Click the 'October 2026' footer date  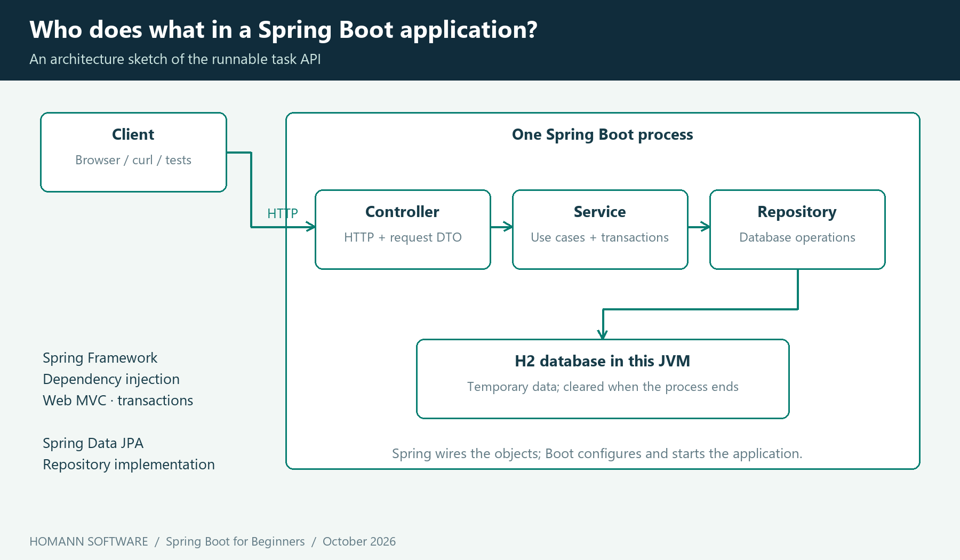359,541
